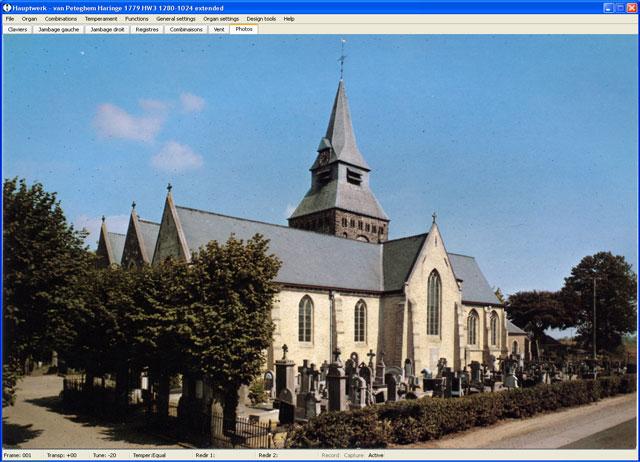Viewport: 640px width, 462px height.
Task: Click the Frame field in status bar
Action: pyautogui.click(x=18, y=455)
